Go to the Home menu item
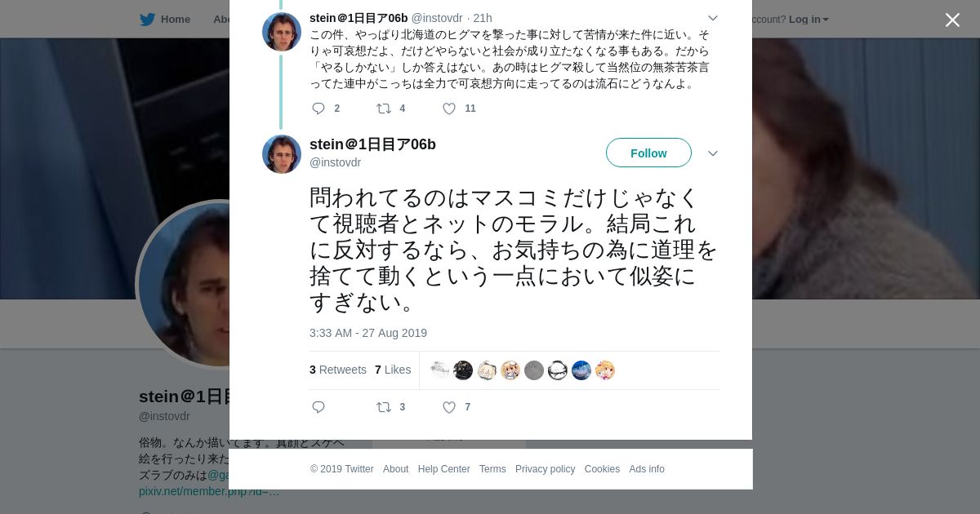980x514 pixels. (175, 20)
